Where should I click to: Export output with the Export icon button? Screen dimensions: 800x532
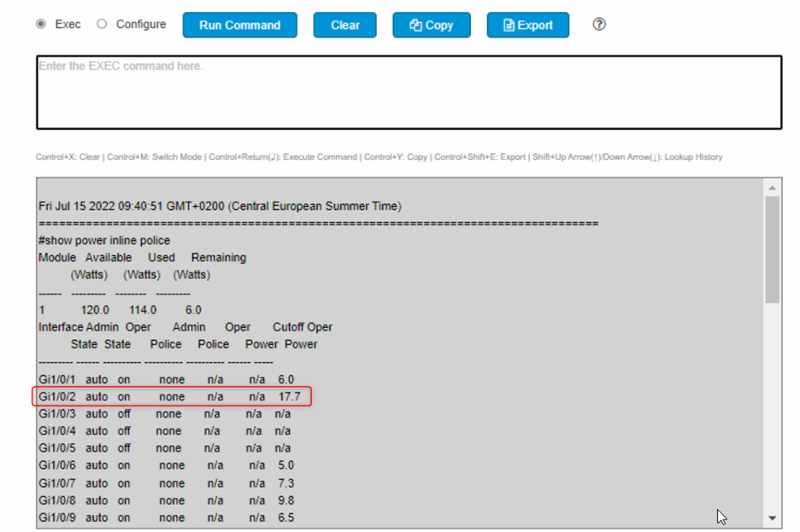527,26
